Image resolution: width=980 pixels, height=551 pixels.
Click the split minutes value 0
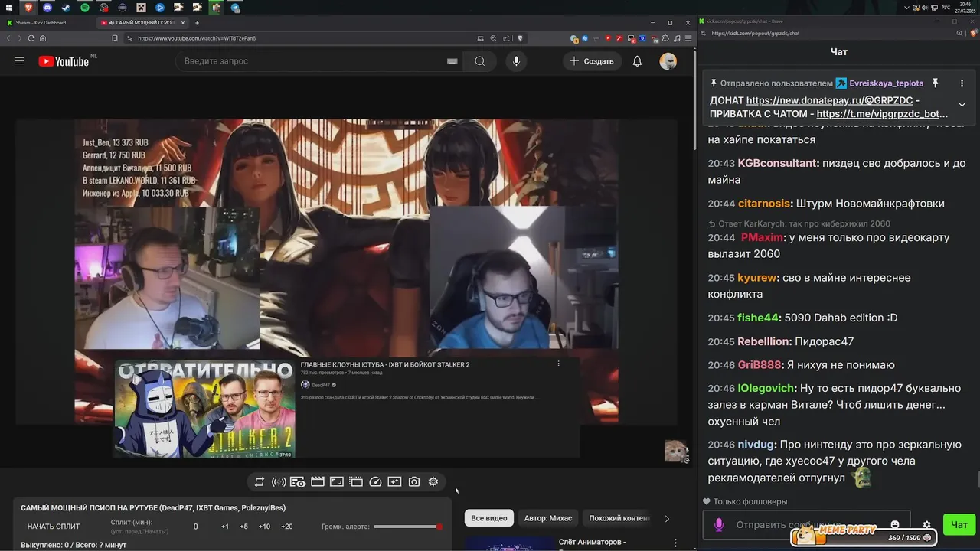[195, 527]
